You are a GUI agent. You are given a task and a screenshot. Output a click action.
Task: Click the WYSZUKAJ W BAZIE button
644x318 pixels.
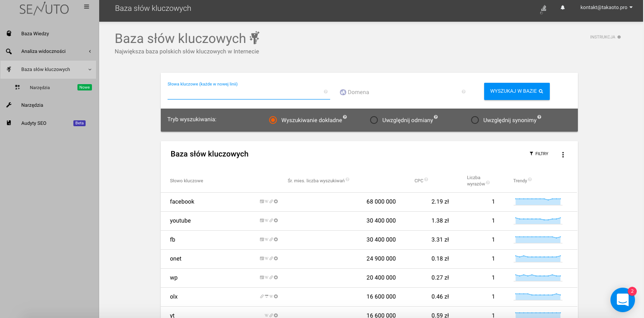[x=517, y=91]
